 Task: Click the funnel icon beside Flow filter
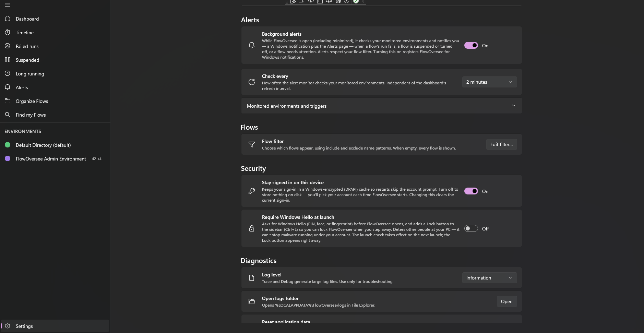tap(252, 144)
